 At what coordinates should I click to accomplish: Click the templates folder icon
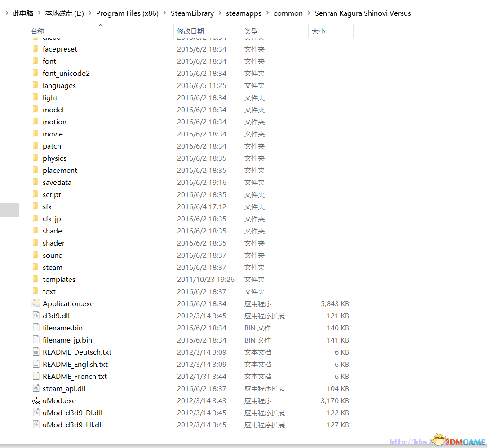[36, 279]
